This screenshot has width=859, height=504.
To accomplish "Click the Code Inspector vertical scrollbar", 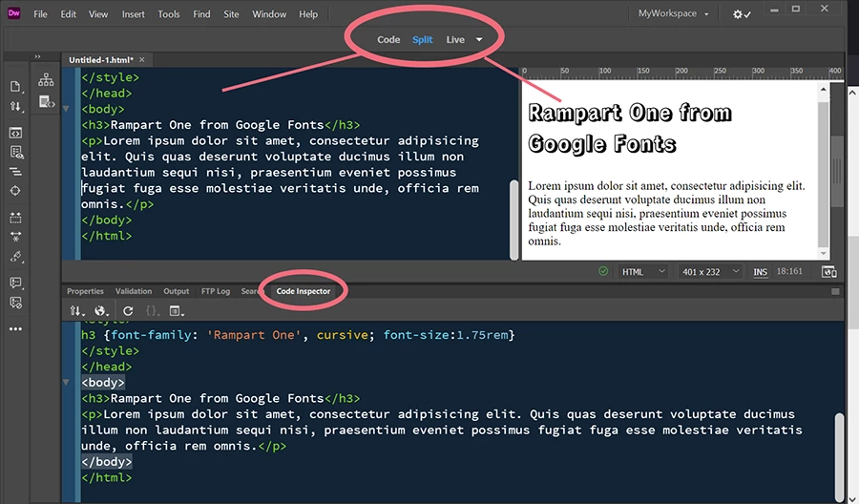I will point(839,455).
